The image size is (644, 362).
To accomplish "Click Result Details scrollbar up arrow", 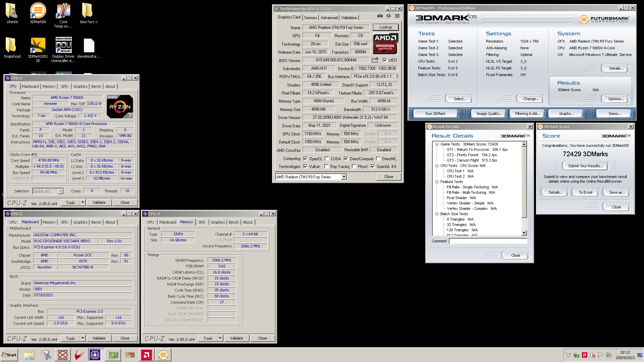I will click(x=524, y=144).
